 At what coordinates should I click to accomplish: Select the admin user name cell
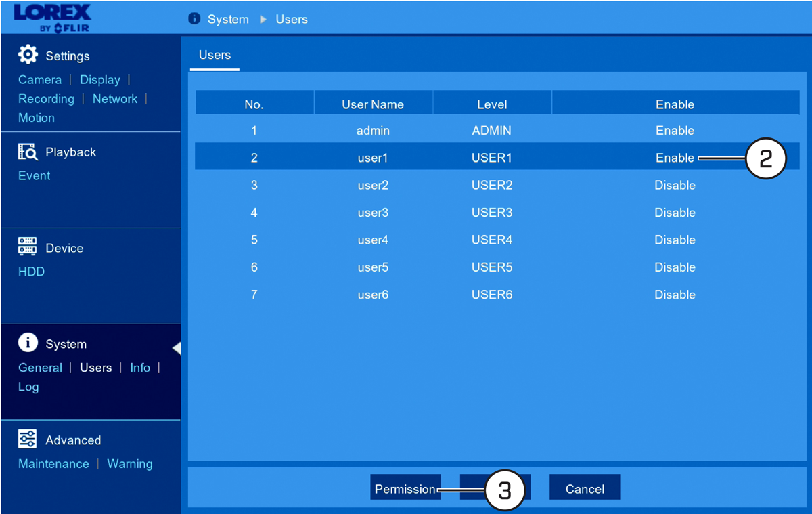373,131
